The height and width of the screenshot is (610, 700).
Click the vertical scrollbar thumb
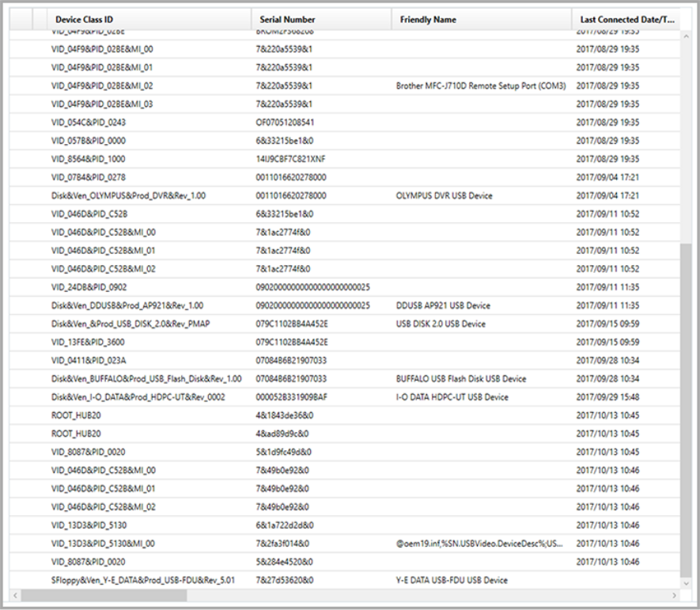tap(685, 411)
